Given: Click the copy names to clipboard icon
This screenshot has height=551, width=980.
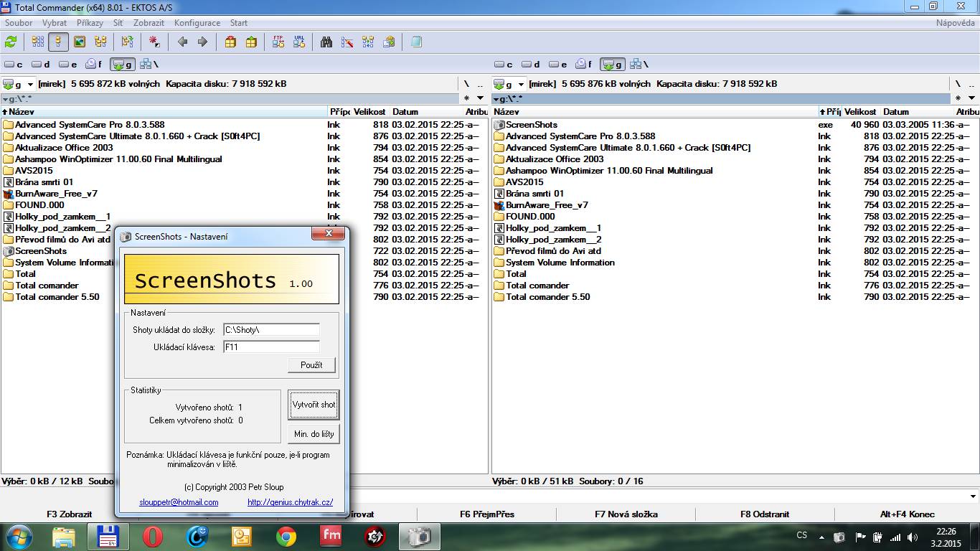Looking at the screenshot, I should [389, 42].
